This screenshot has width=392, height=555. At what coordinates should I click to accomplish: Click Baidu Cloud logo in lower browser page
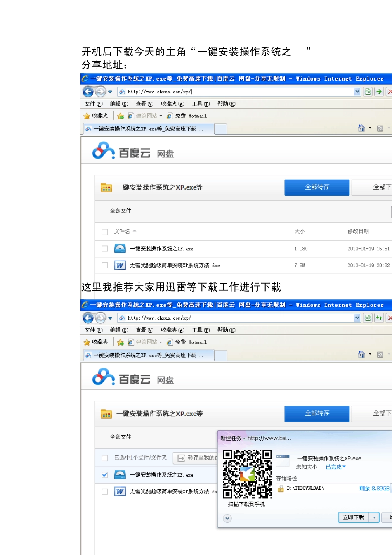coord(133,377)
